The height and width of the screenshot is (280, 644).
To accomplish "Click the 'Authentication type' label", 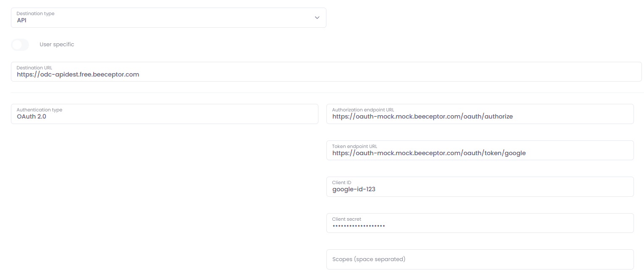I will click(39, 110).
